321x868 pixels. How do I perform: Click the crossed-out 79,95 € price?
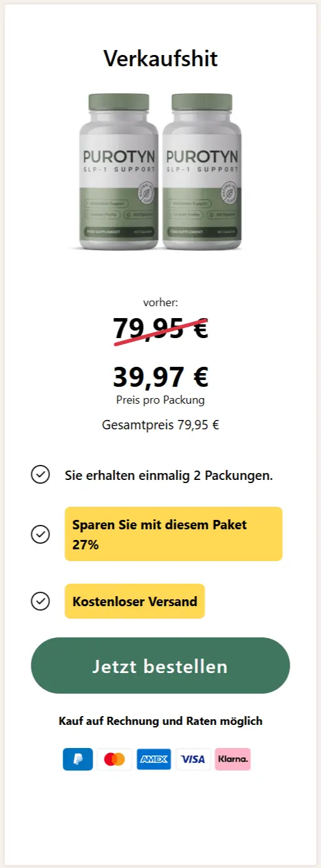tap(160, 329)
